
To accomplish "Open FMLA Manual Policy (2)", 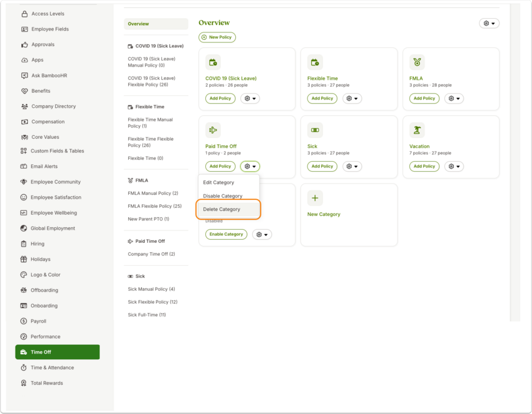I will (153, 194).
